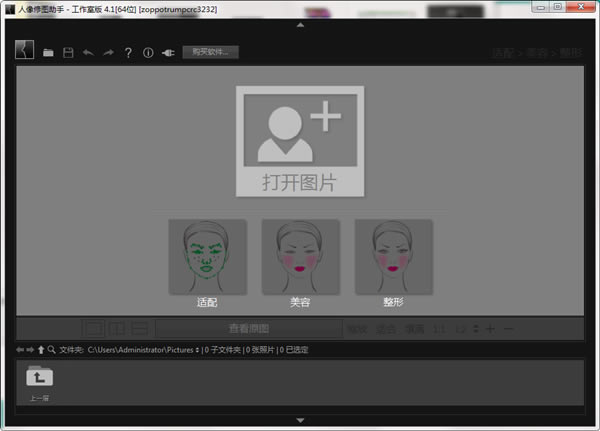Image resolution: width=600 pixels, height=431 pixels.
Task: Click the plugin connector icon
Action: [168, 52]
